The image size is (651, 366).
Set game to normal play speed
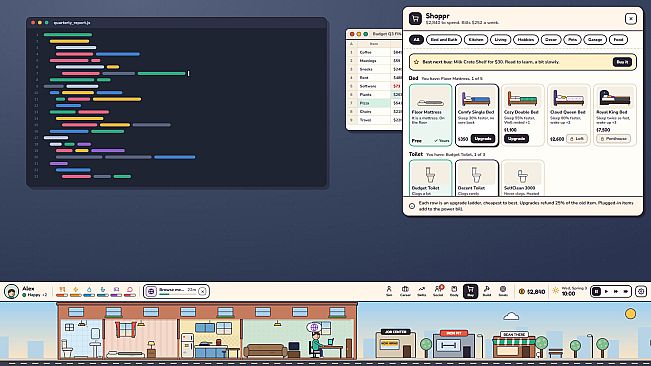606,291
